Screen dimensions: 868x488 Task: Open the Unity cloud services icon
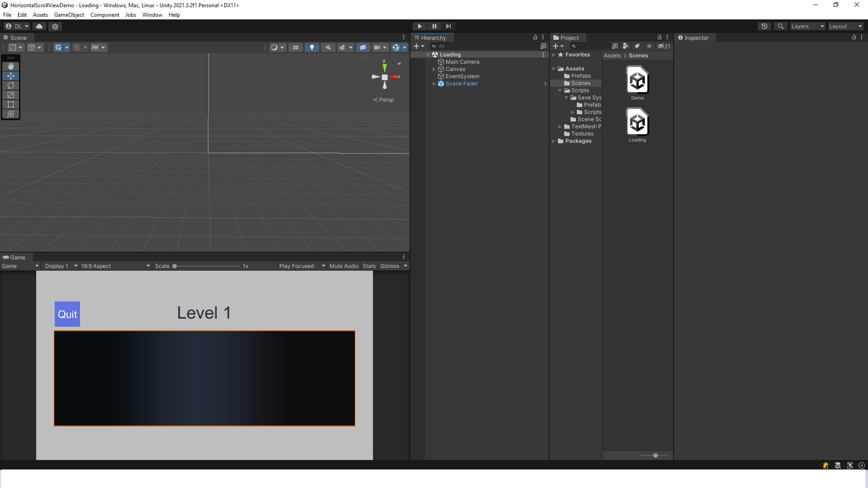point(39,26)
